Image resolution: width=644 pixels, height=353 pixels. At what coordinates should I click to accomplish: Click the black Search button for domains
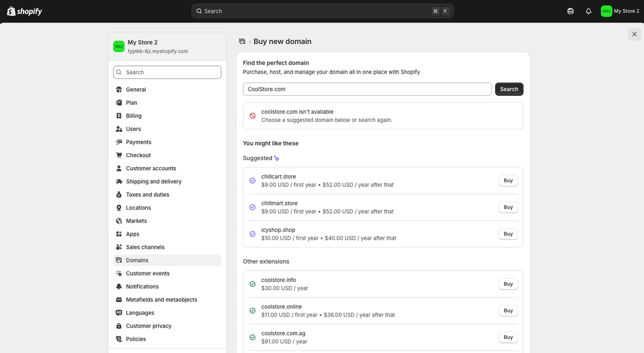tap(509, 89)
